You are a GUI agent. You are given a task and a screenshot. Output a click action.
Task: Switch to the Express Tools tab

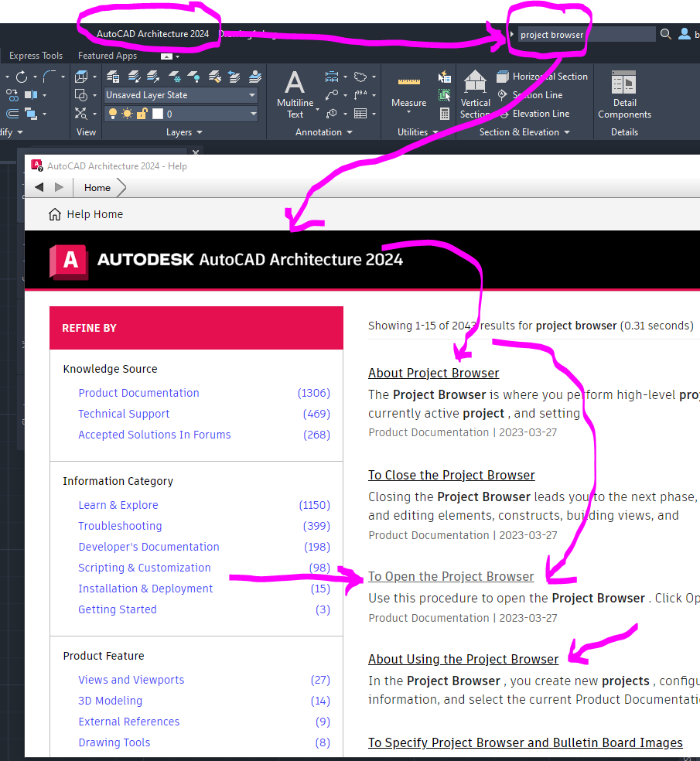click(x=36, y=55)
